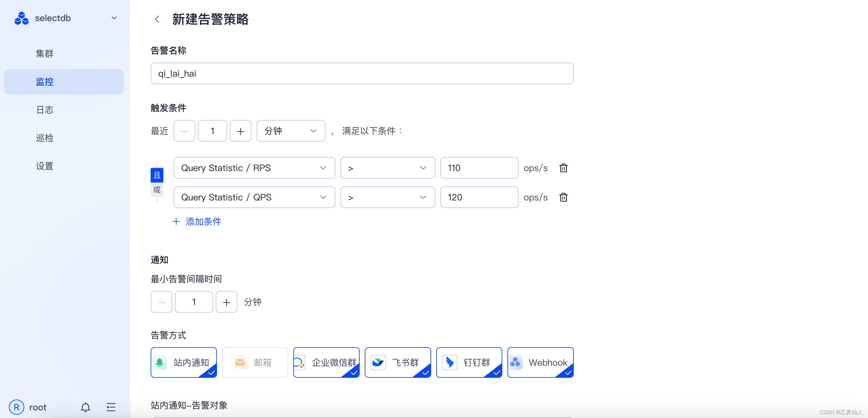Click the root user avatar
The image size is (868, 418).
[17, 407]
